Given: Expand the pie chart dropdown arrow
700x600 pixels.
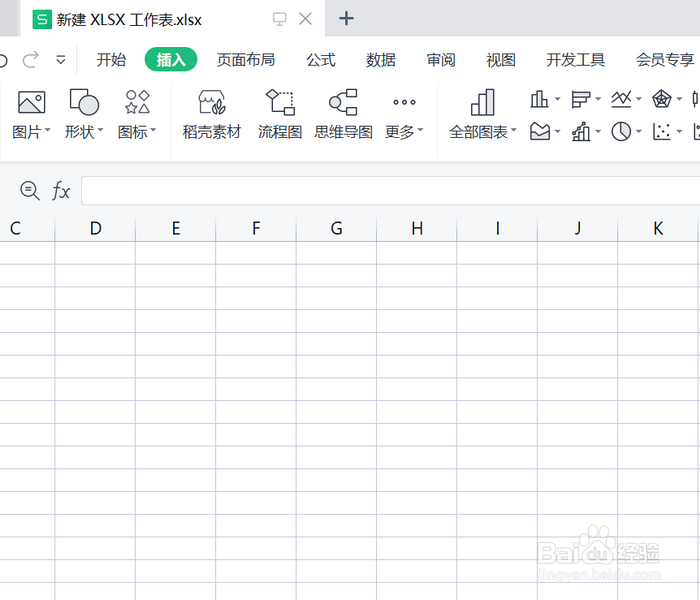Looking at the screenshot, I should (639, 132).
